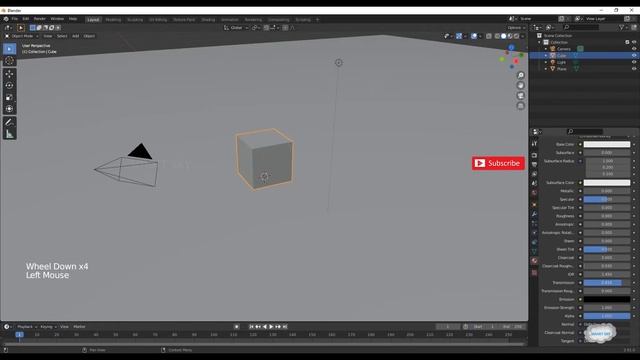Image resolution: width=640 pixels, height=360 pixels.
Task: Toggle snapping magnet in header
Action: click(x=266, y=28)
